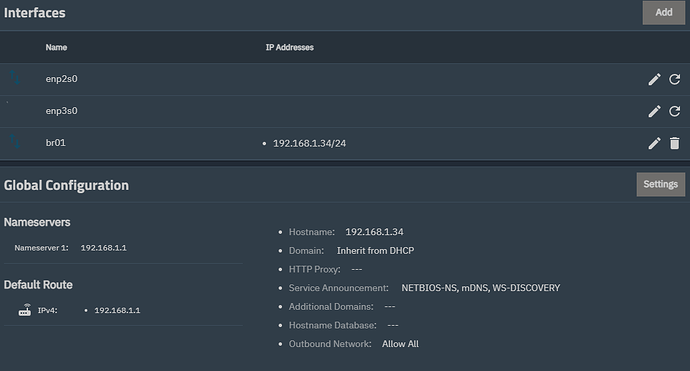Click the Service Announcement value text
The image size is (690, 371).
point(481,288)
